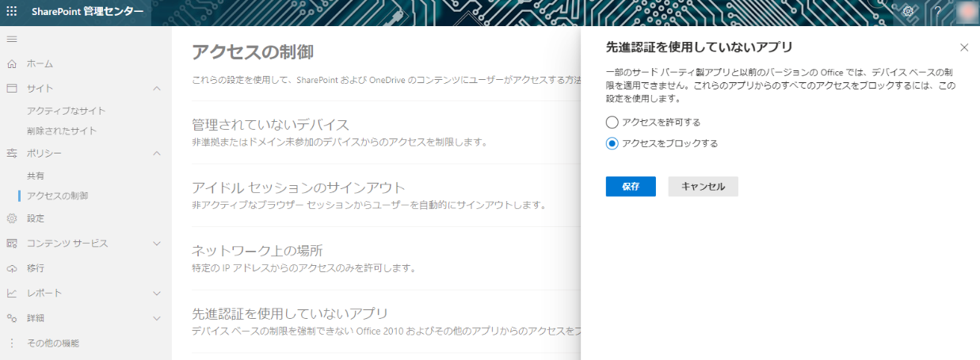Image resolution: width=980 pixels, height=360 pixels.
Task: Collapse the navigation hamburger menu
Action: tap(12, 39)
